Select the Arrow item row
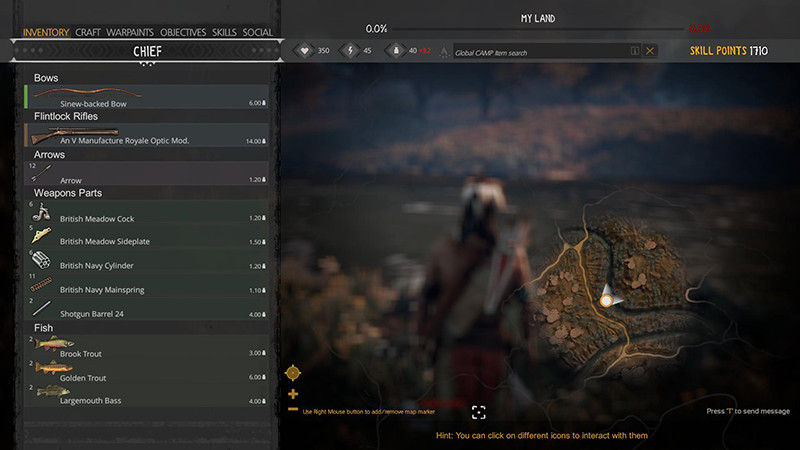This screenshot has height=450, width=800. coord(147,173)
